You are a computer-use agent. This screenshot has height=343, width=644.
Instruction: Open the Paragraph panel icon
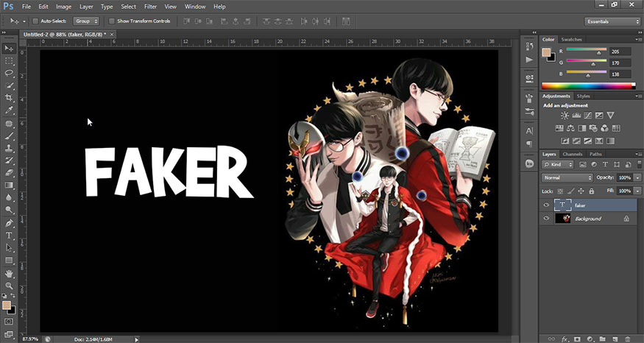pos(529,144)
